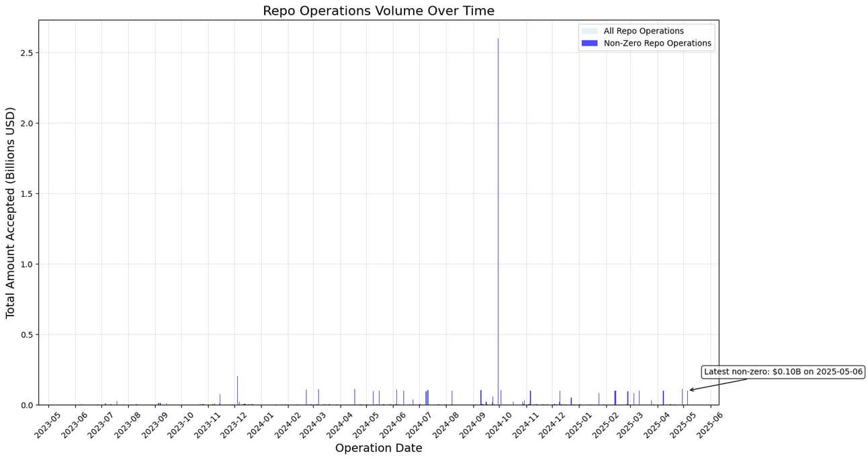Click the 'Total Amount Accepted (Billions USD)' y-axis label

[x=11, y=212]
